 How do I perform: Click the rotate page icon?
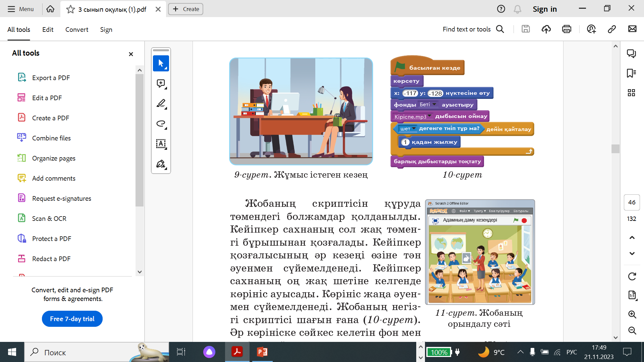(632, 277)
